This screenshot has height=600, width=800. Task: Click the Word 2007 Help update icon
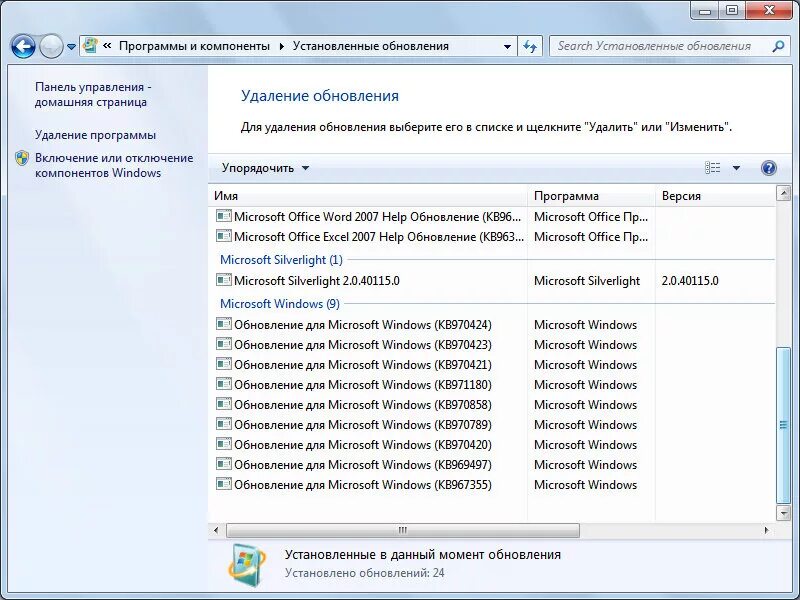point(223,216)
